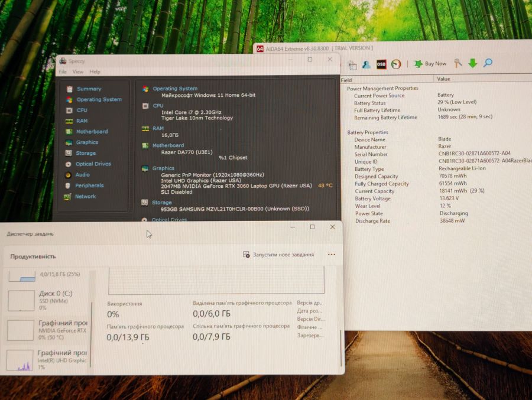This screenshot has height=400, width=532.
Task: Click Buy Now in AIDA64 toolbar
Action: click(x=430, y=64)
